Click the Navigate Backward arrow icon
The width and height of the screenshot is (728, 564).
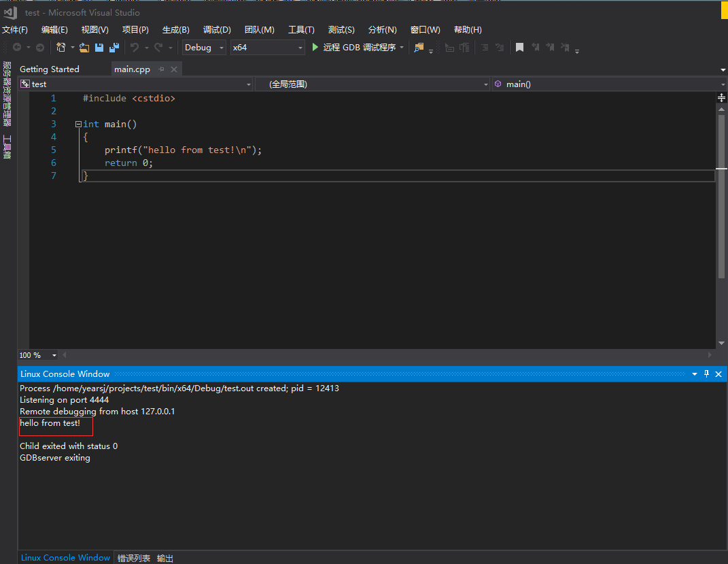pos(17,48)
